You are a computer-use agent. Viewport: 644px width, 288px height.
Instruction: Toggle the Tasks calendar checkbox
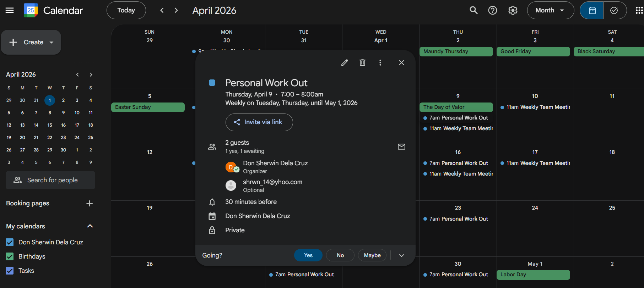10,271
